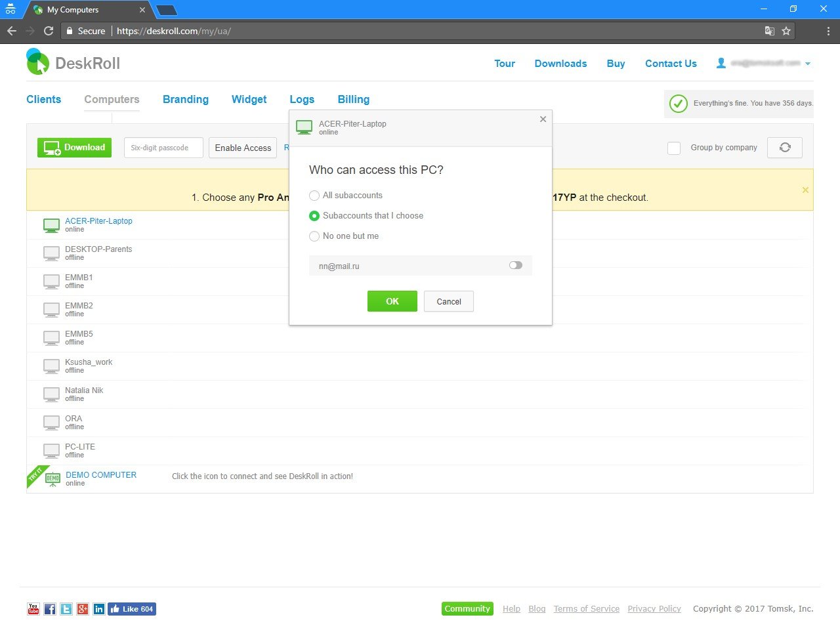The width and height of the screenshot is (840, 630).
Task: Open Privacy Policy link
Action: [x=654, y=609]
